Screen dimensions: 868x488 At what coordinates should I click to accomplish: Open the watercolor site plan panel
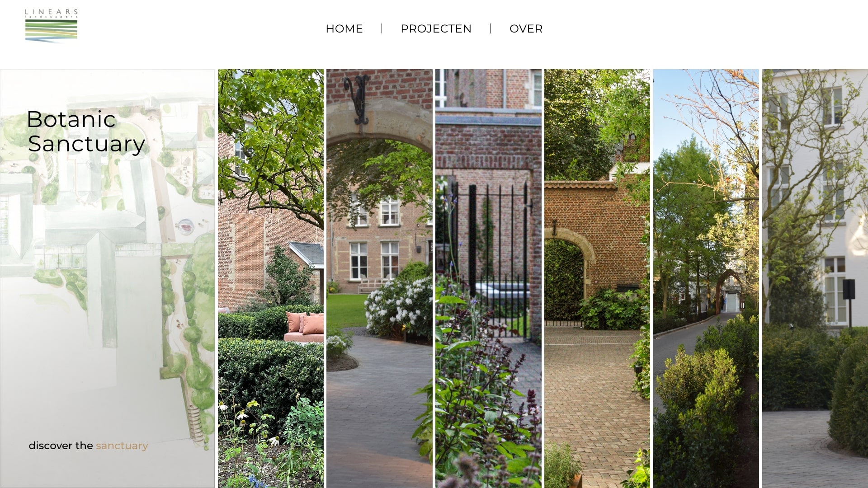tap(108, 278)
